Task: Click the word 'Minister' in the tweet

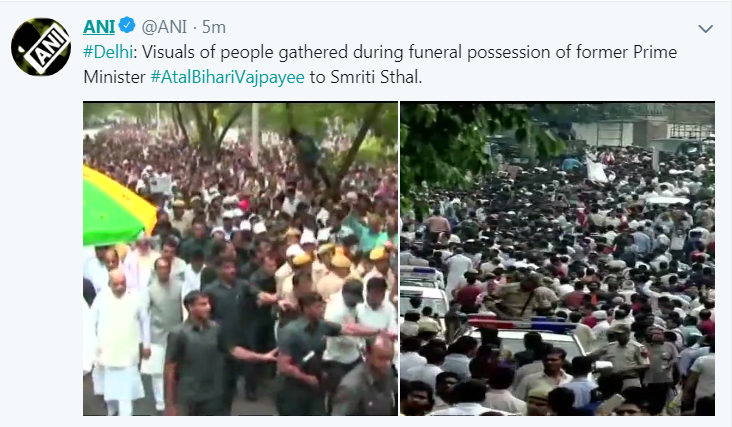Action: [114, 77]
